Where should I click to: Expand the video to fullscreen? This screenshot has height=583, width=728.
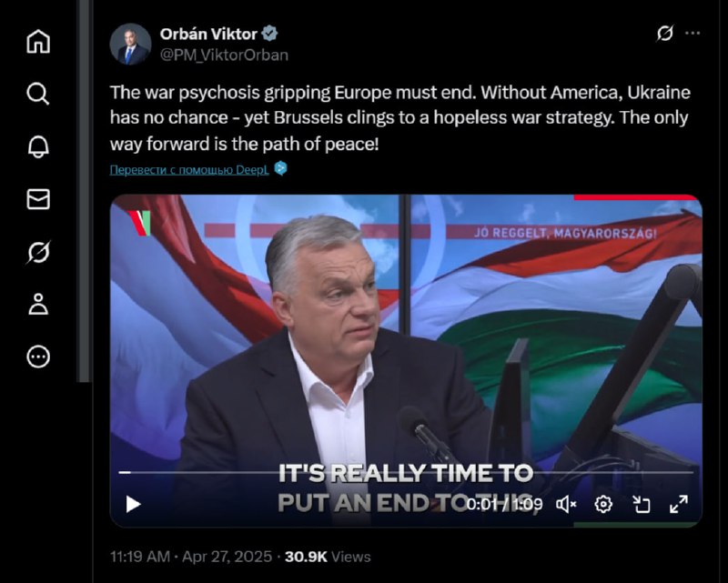678,504
